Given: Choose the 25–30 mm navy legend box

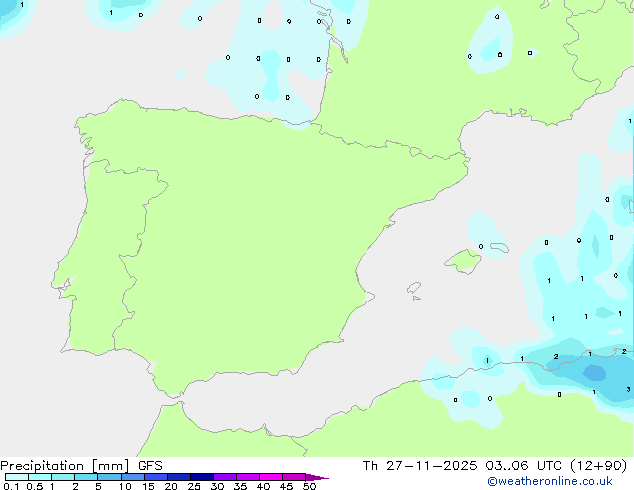Looking at the screenshot, I should tap(202, 477).
